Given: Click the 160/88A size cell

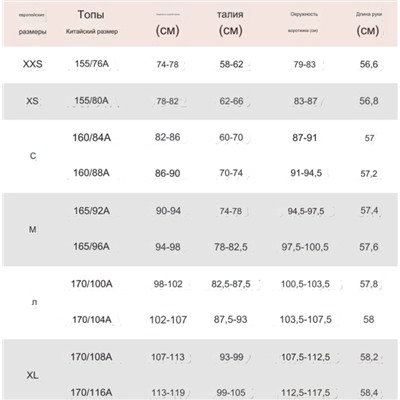Looking at the screenshot, I should click(x=91, y=173).
